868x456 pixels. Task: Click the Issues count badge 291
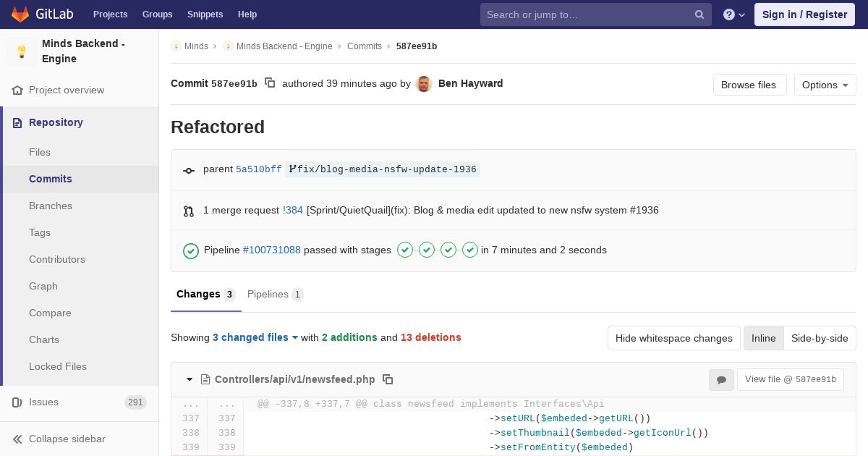tap(135, 402)
